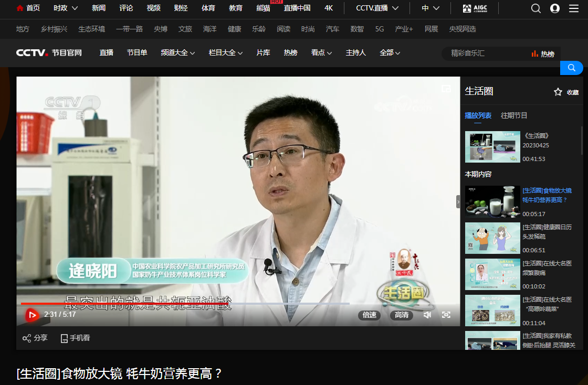Open the 倍速 playback speed selector
The width and height of the screenshot is (588, 385).
370,315
